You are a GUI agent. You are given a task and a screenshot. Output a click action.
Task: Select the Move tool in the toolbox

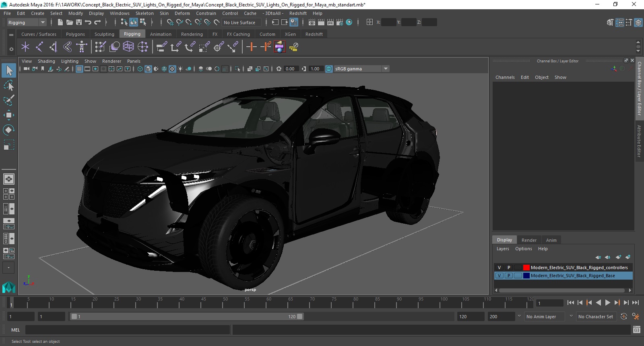[9, 115]
